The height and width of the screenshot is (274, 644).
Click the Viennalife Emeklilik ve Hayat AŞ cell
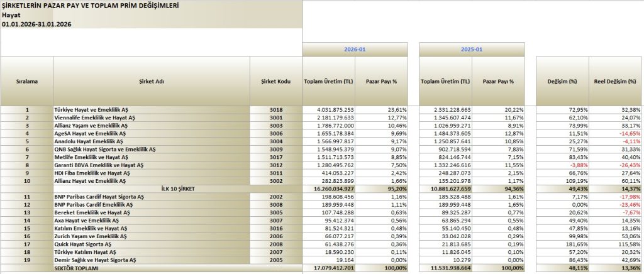[x=96, y=117]
